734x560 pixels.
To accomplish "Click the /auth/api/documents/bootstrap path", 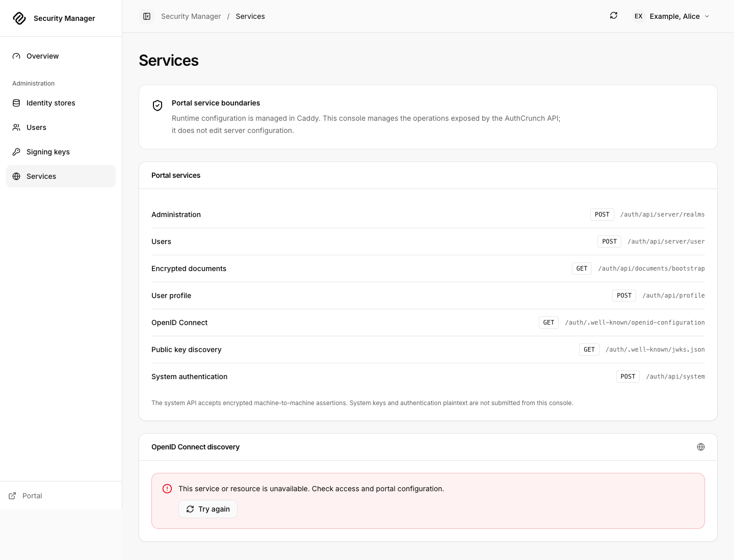I will click(651, 269).
